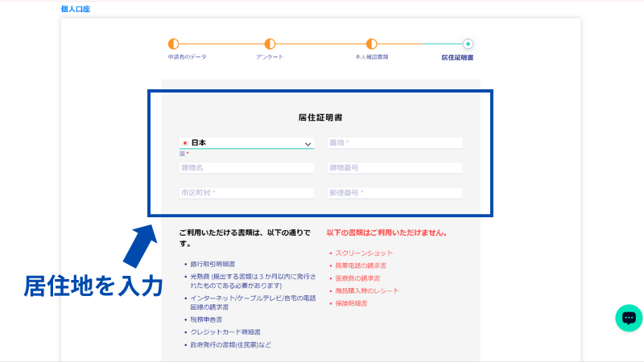Focus the 番地 input field
Screen dimensions: 644x362
(x=394, y=143)
